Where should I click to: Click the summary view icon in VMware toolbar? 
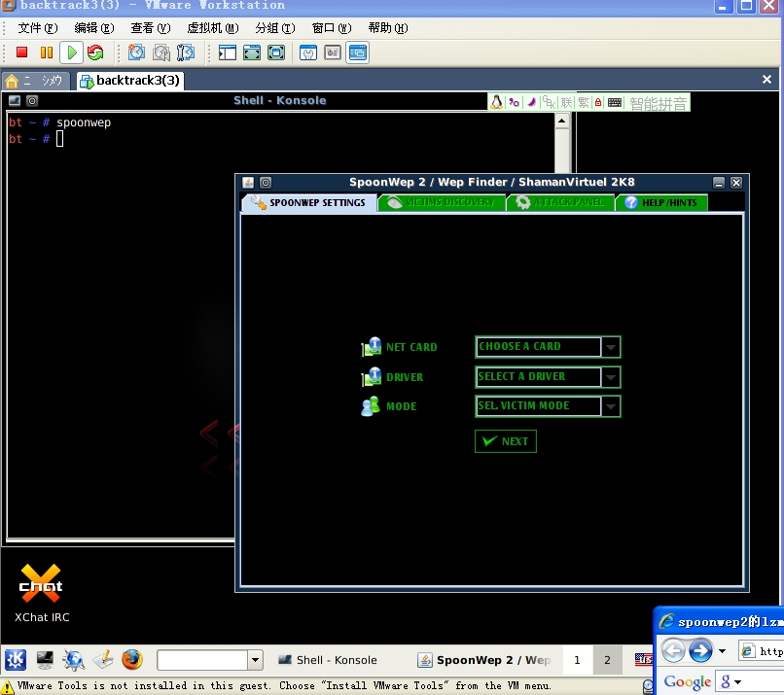(308, 52)
